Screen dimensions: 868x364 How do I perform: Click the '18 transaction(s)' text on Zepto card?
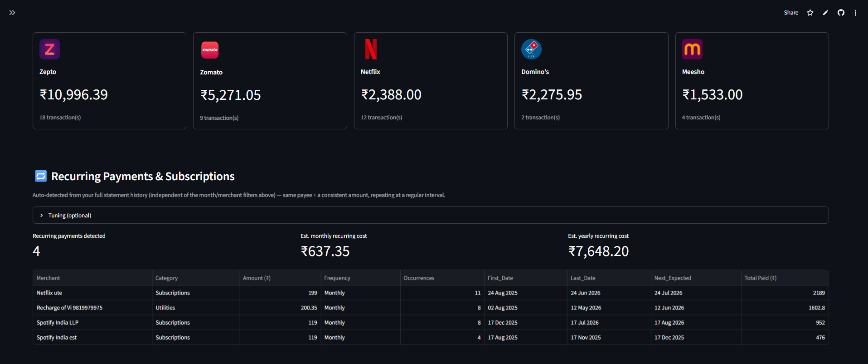60,118
